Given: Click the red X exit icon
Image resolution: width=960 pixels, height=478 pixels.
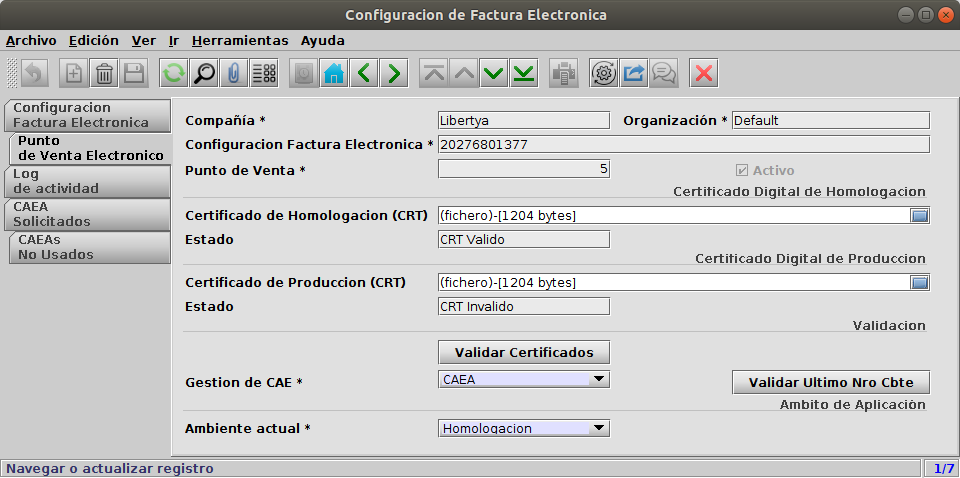Looking at the screenshot, I should [704, 74].
